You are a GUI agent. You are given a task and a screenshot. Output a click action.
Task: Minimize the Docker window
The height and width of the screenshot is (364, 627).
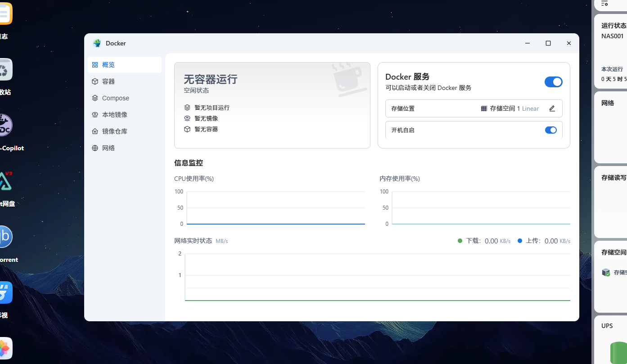click(x=528, y=43)
